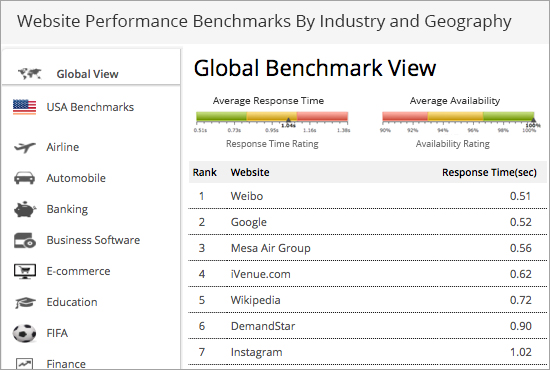Click the Average Availability rating bar
550x370 pixels.
(458, 116)
